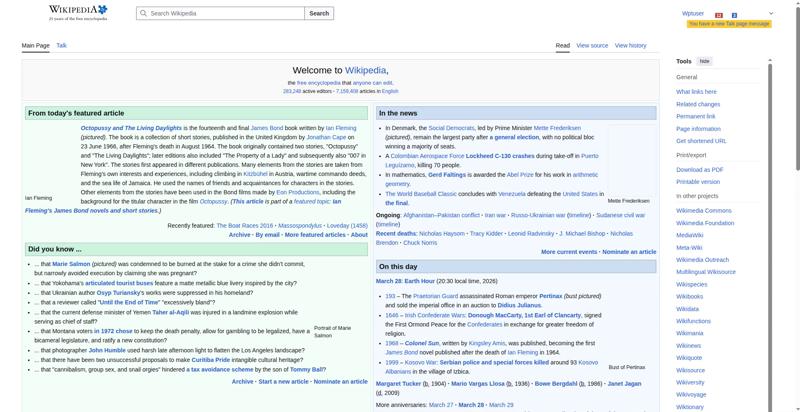Select the View source tab

(x=592, y=45)
